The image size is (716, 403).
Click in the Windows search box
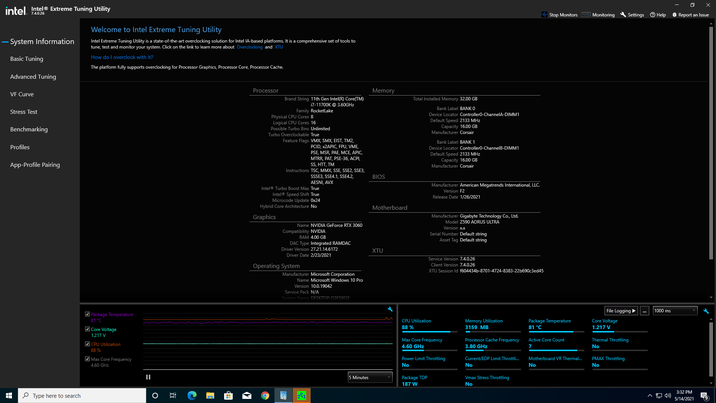(x=82, y=395)
